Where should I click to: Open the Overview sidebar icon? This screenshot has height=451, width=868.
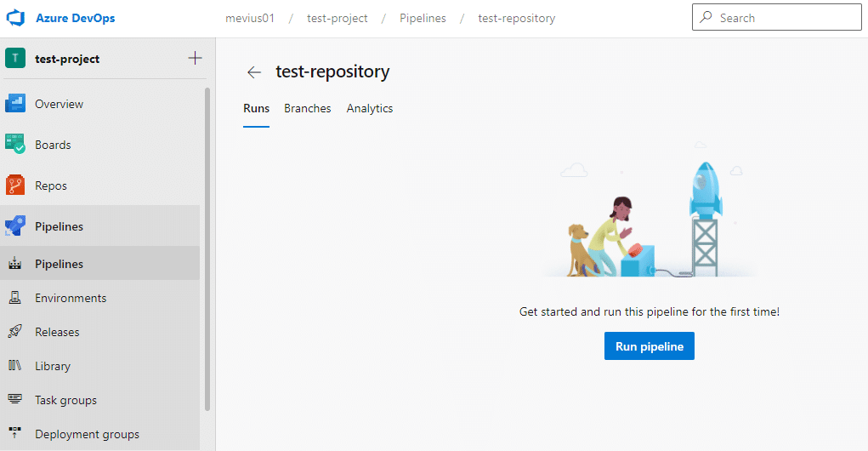[15, 104]
